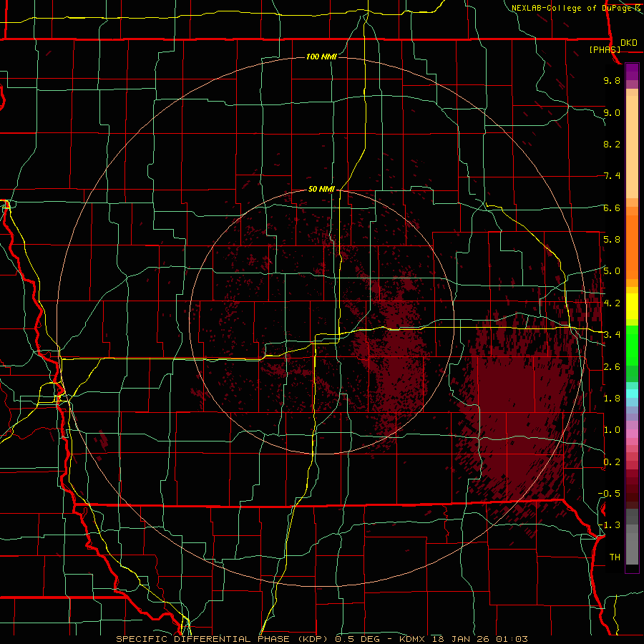
Task: Click the "[PHAS]" legend unit label
Action: click(x=605, y=49)
